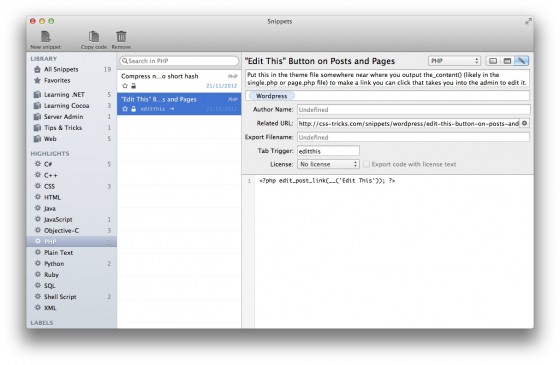The image size is (560, 365).
Task: Select the C++ highlight group
Action: pyautogui.click(x=71, y=175)
